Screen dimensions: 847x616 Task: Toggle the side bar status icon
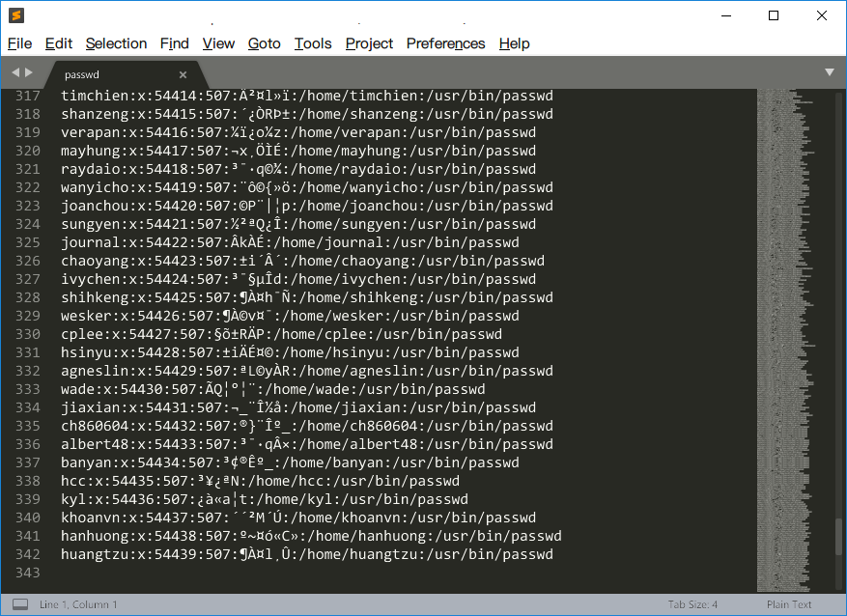tap(20, 604)
